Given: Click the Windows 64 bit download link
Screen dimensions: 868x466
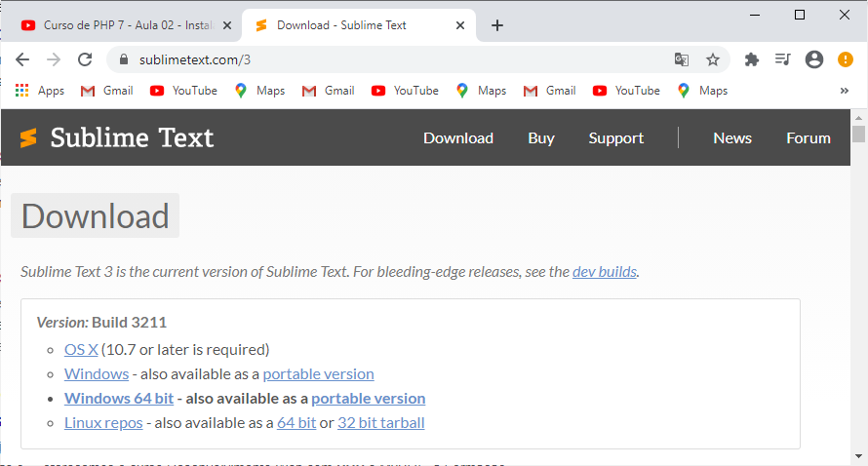Looking at the screenshot, I should point(119,399).
